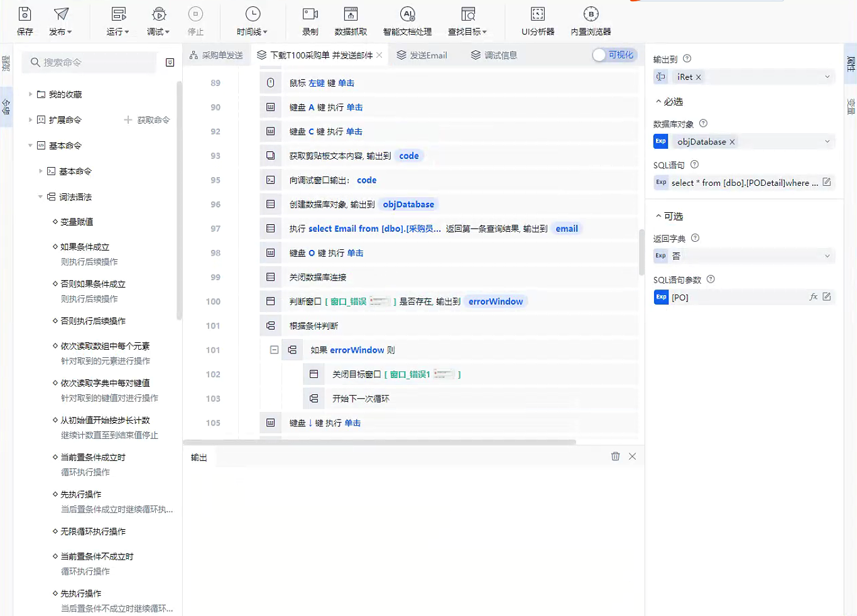Screen dimensions: 857x616
Task: Collapse the 词法语法 tree node
Action: tap(40, 197)
